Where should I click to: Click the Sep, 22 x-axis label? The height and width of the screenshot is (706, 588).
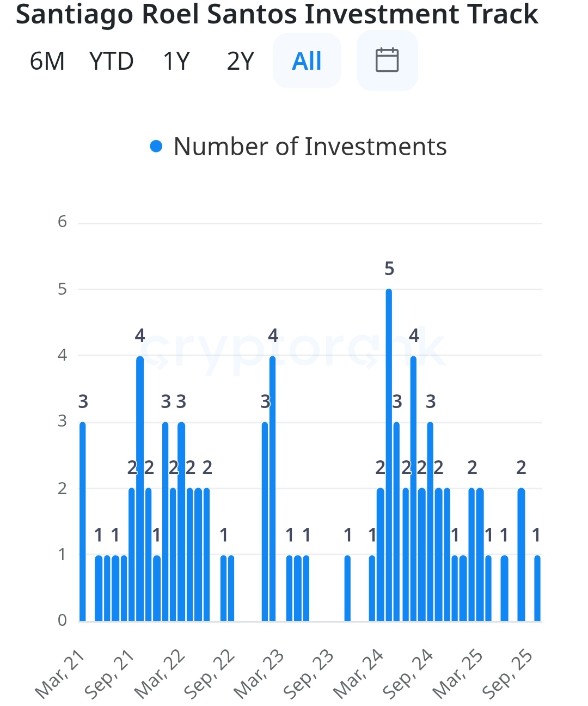209,674
